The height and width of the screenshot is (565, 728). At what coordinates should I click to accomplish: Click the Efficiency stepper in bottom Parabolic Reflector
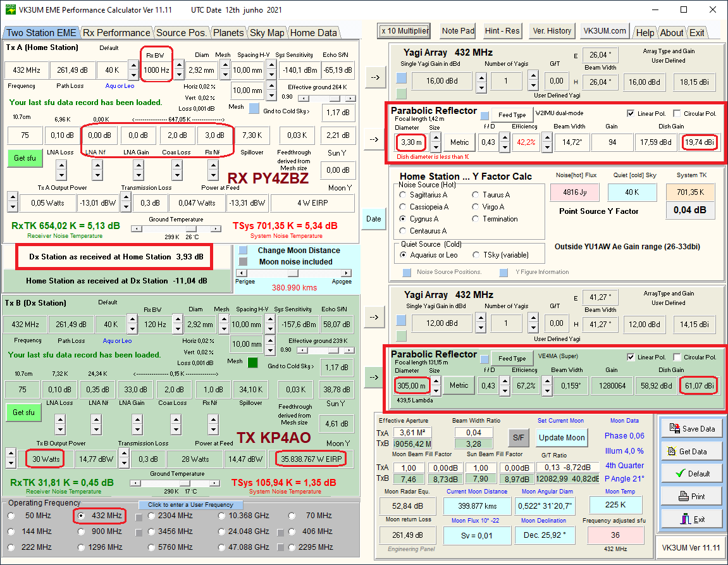[545, 385]
